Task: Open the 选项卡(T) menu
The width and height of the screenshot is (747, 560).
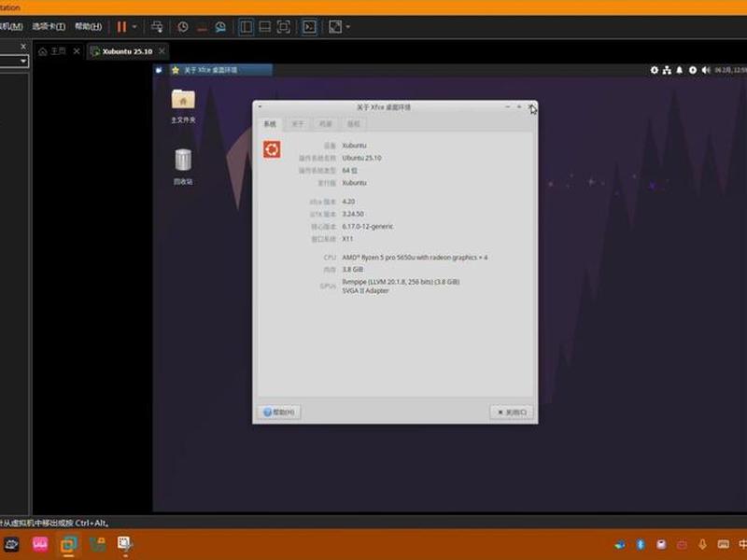Action: point(49,26)
